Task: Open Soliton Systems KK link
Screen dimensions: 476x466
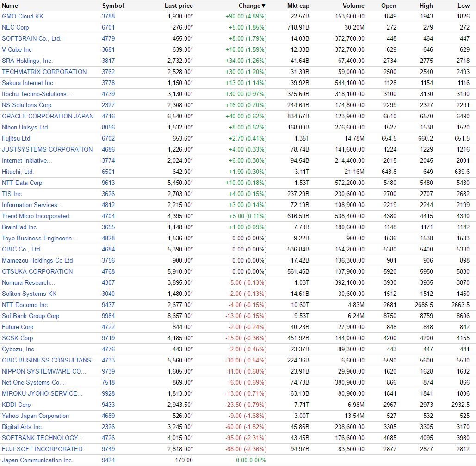Action: [x=29, y=294]
